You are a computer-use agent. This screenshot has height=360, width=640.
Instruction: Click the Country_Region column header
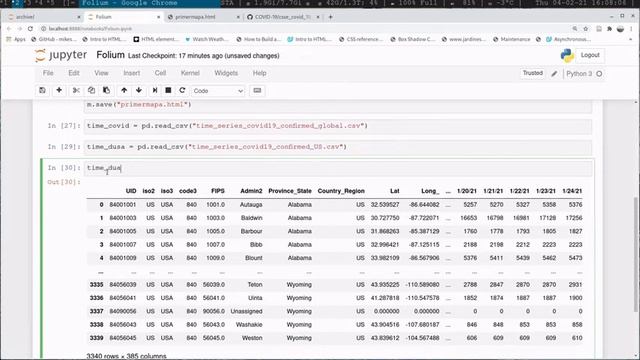click(341, 191)
